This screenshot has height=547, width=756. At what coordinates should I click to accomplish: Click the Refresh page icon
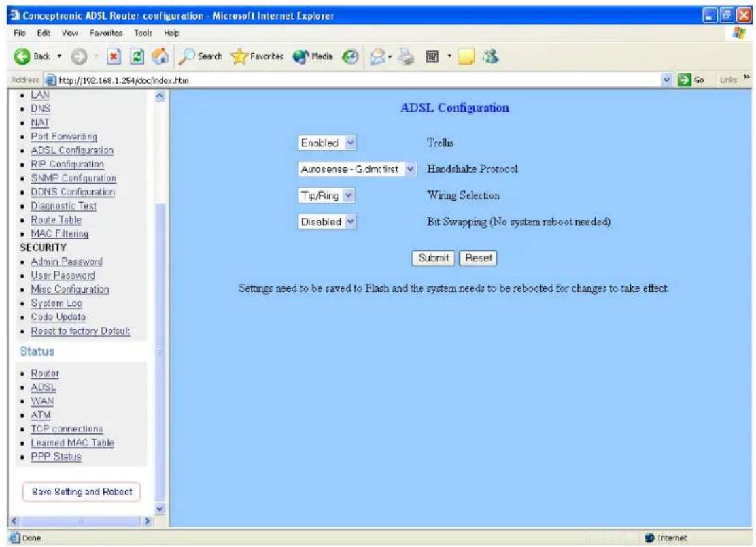click(x=137, y=57)
